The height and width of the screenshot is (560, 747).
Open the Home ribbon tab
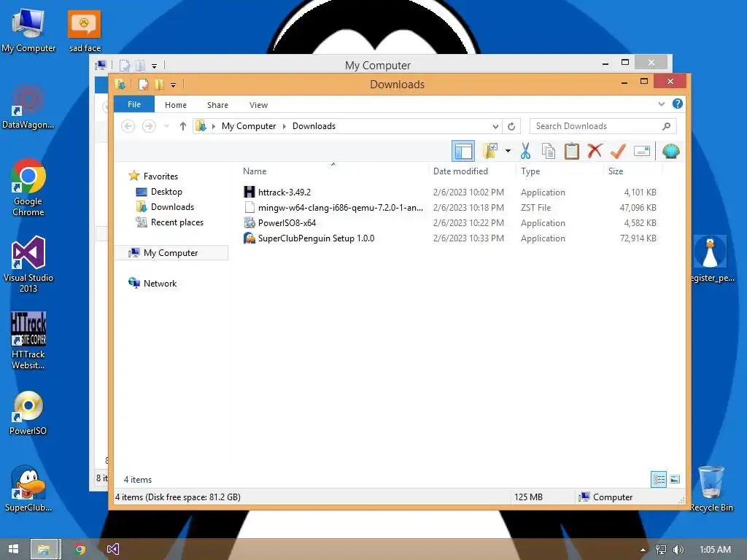click(175, 105)
